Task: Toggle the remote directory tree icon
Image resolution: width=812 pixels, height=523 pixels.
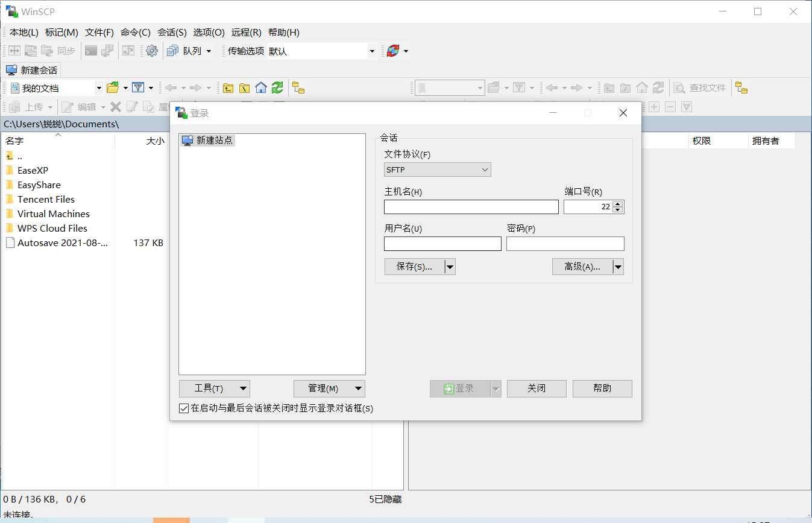Action: (741, 88)
